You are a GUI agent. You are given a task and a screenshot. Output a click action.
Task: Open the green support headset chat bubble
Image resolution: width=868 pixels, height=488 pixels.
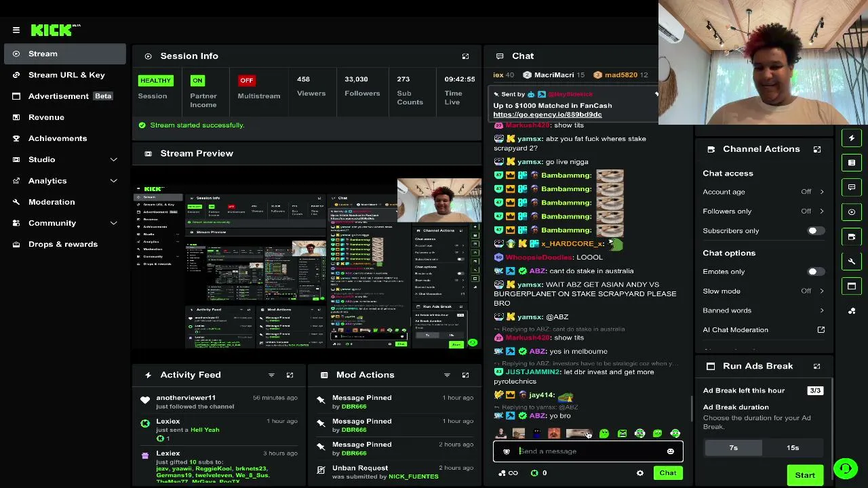click(846, 468)
